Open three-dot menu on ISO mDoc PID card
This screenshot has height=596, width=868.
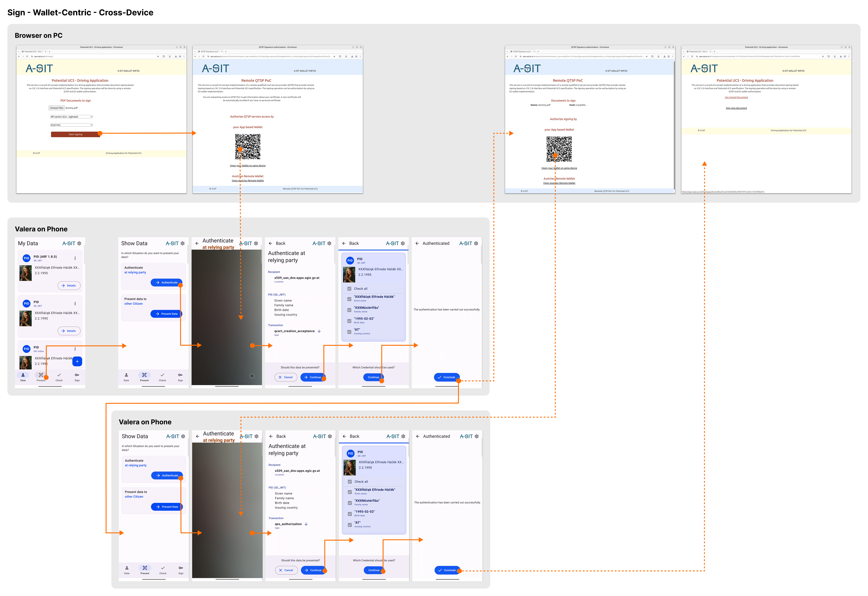[x=75, y=349]
